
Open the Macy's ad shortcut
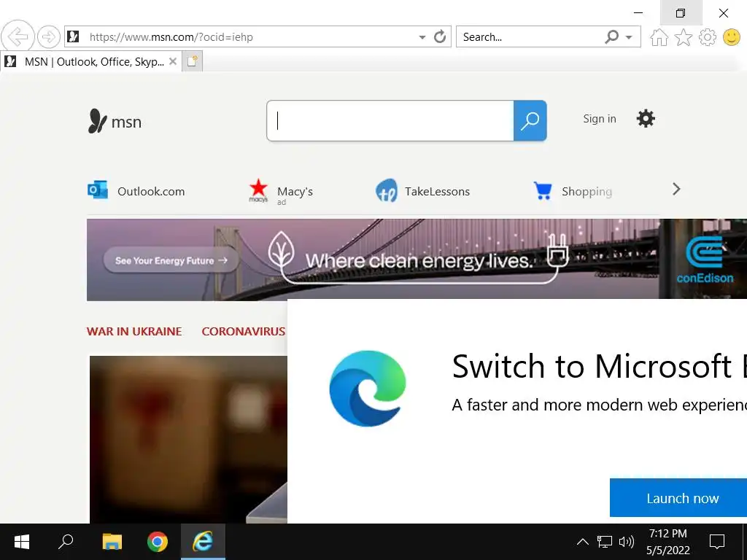coord(281,192)
